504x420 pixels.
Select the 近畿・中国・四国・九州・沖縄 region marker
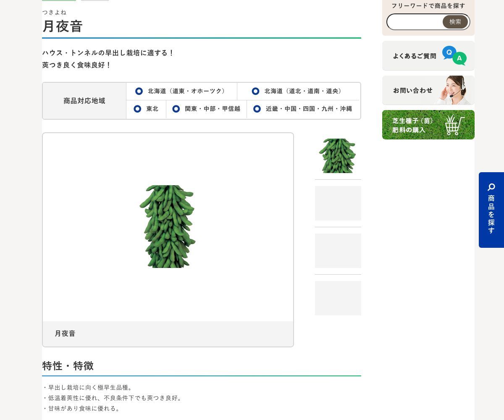(x=257, y=109)
